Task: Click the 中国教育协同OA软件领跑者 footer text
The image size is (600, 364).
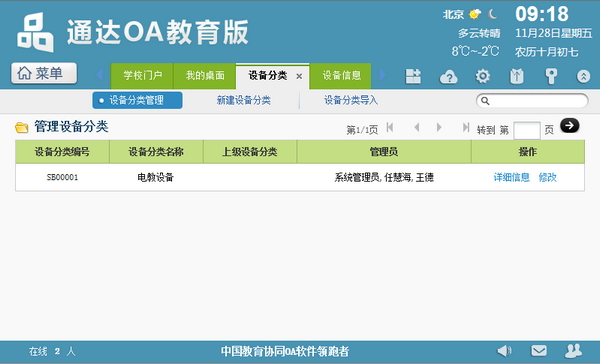Action: (x=285, y=351)
